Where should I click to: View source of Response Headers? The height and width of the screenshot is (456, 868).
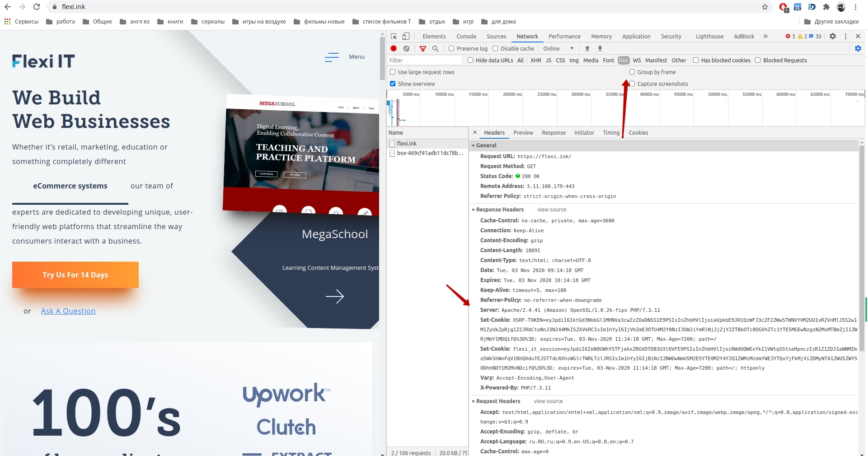(552, 210)
